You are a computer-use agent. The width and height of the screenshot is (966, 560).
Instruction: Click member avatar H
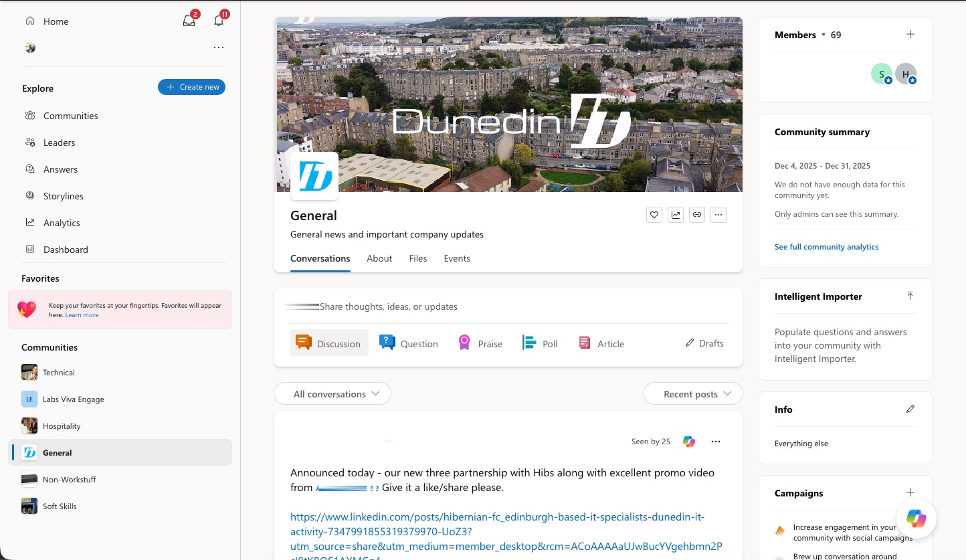[x=906, y=74]
